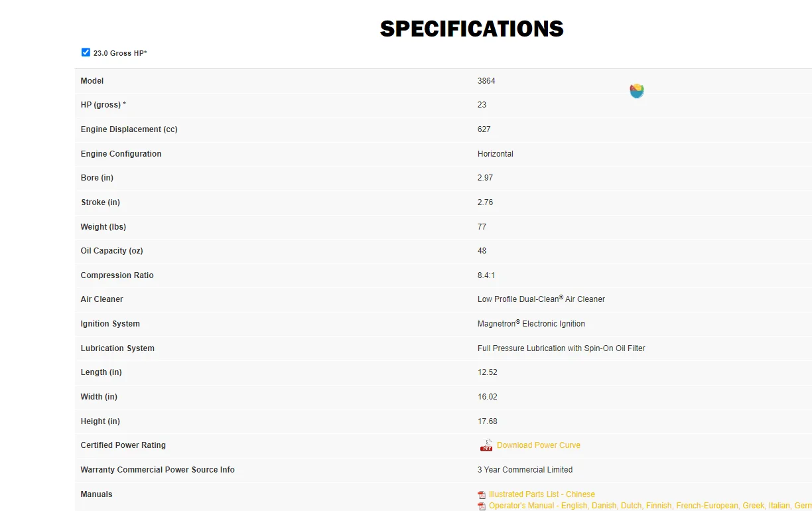This screenshot has width=812, height=511.
Task: Uncheck the 23.0 Gross HP checkbox
Action: (86, 52)
